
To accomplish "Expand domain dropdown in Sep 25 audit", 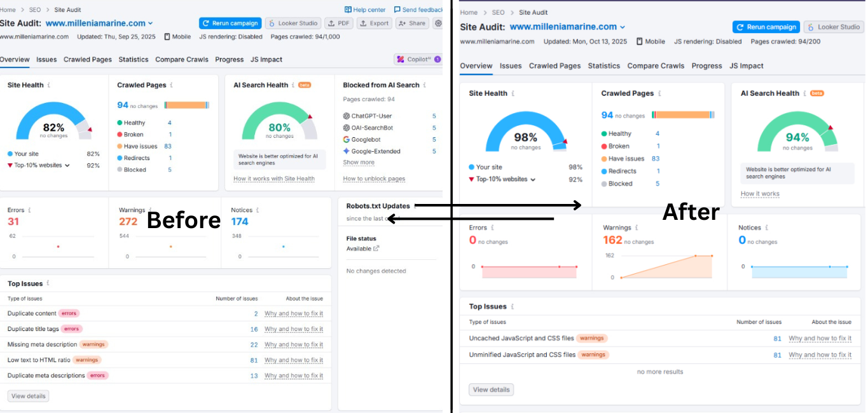I will [151, 24].
